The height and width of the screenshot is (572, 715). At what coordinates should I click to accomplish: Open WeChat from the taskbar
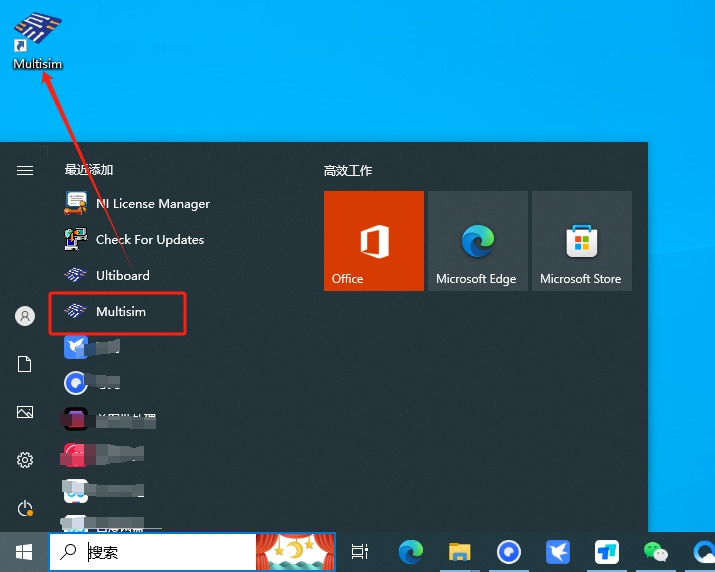tap(655, 551)
